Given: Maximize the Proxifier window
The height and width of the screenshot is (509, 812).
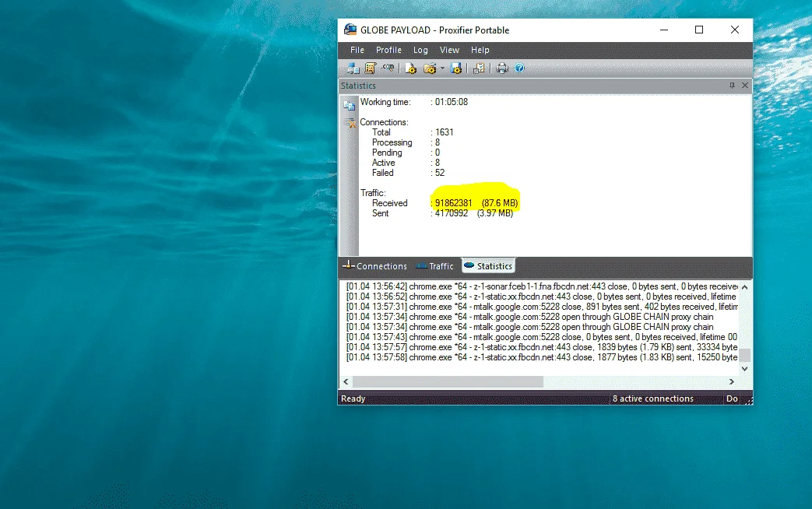Looking at the screenshot, I should click(699, 30).
